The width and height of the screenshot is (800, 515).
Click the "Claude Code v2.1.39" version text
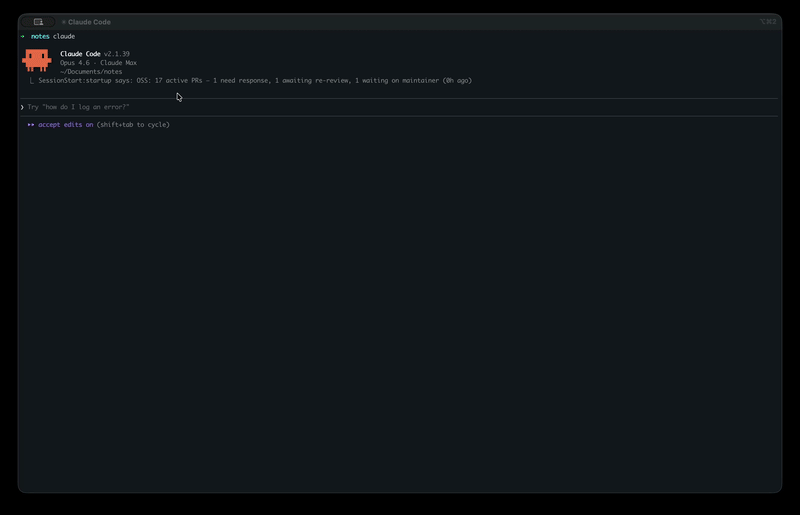(x=95, y=54)
